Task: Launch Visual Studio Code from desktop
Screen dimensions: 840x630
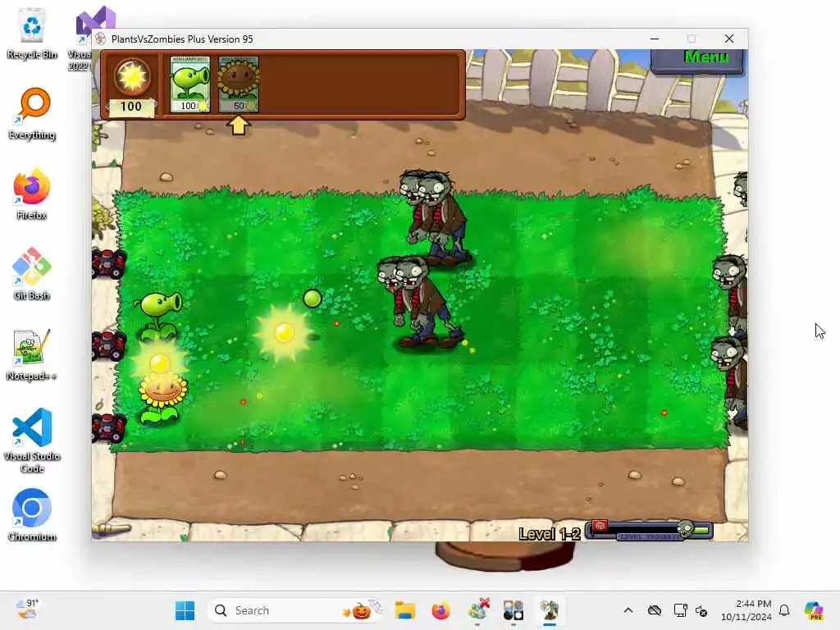Action: tap(32, 441)
